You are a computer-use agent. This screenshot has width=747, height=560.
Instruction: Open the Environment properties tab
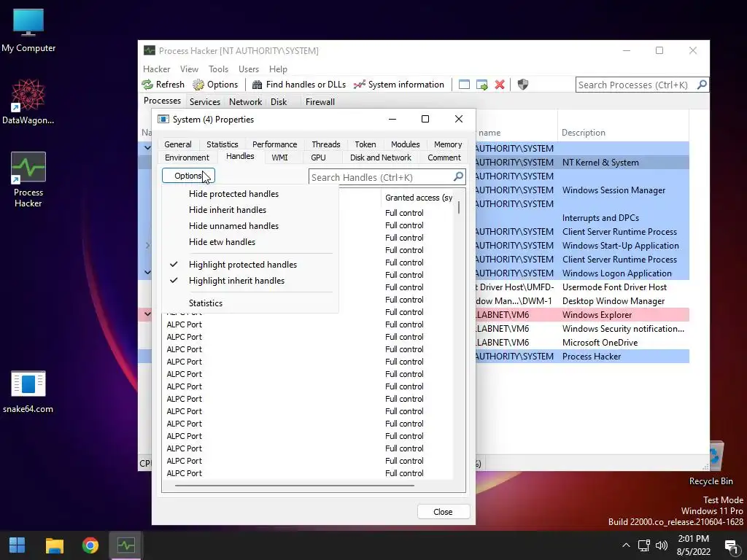pyautogui.click(x=187, y=157)
